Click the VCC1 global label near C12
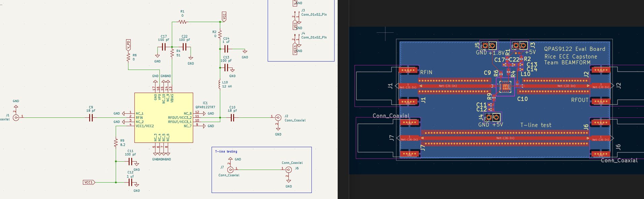 click(x=89, y=182)
